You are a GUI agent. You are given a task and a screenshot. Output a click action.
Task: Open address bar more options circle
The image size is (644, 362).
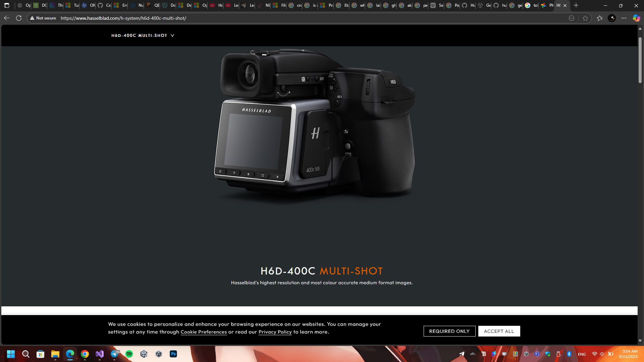click(572, 18)
